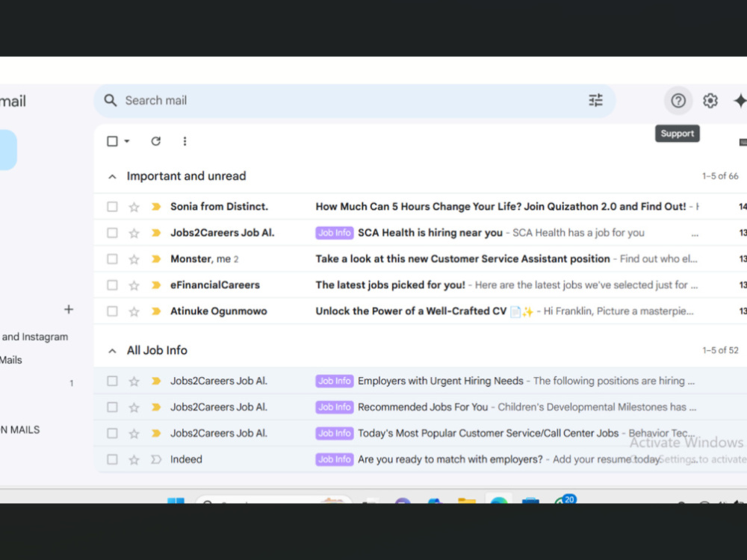Collapse the Important and unread section
Screen dimensions: 747x560
pyautogui.click(x=112, y=177)
